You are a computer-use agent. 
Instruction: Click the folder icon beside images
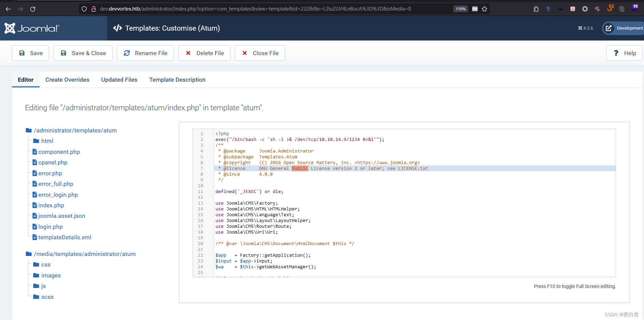pyautogui.click(x=36, y=275)
